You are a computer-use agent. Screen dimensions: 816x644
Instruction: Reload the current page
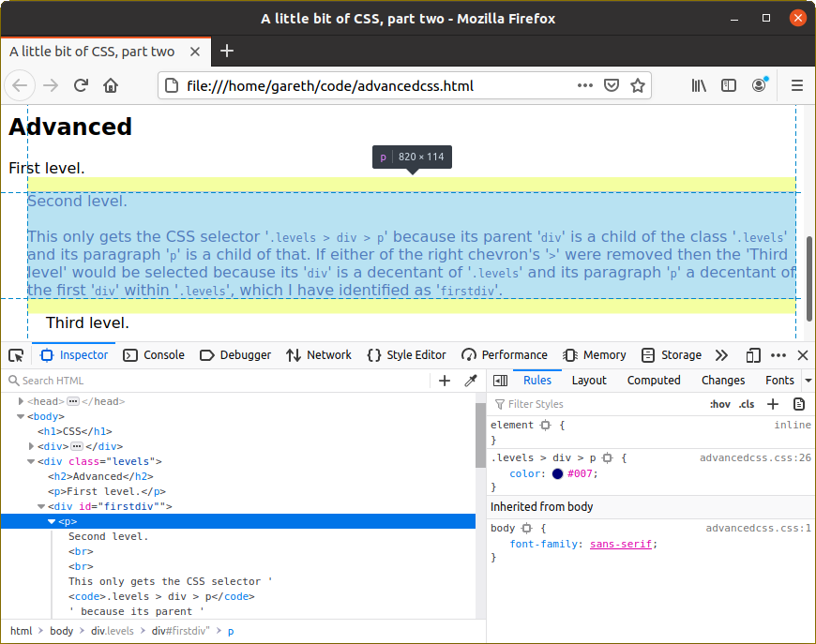point(81,85)
